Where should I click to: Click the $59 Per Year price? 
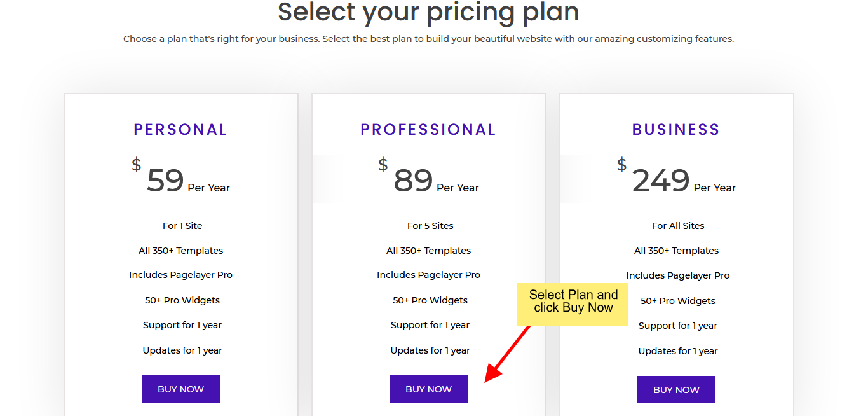point(180,177)
